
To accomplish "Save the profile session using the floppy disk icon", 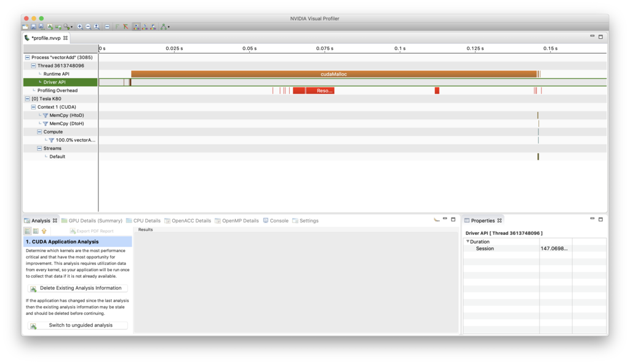I will 33,27.
